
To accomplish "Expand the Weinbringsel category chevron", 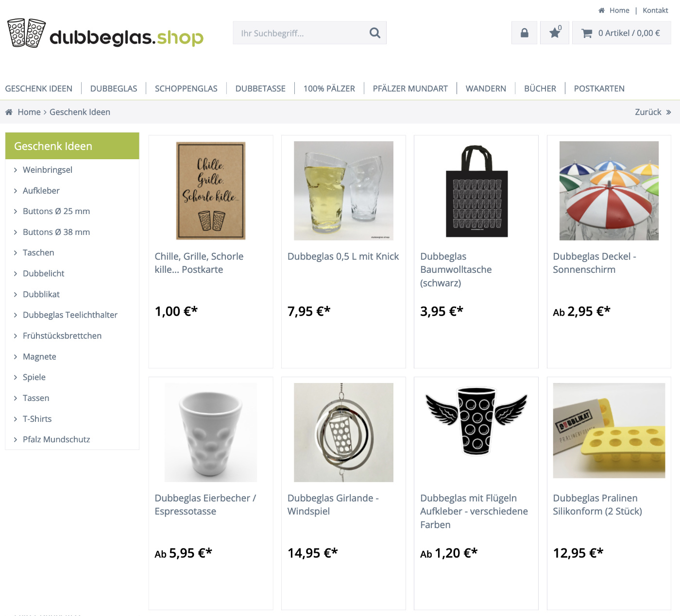I will 16,170.
